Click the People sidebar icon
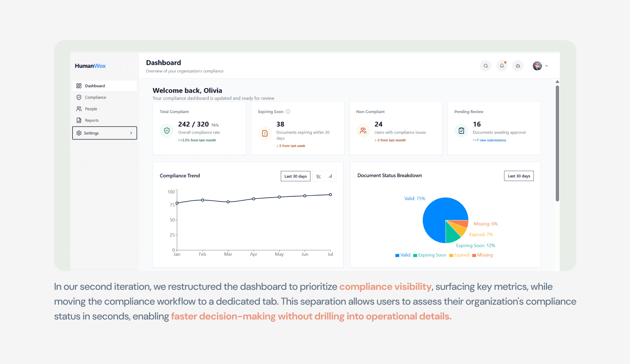The height and width of the screenshot is (364, 630). [79, 109]
